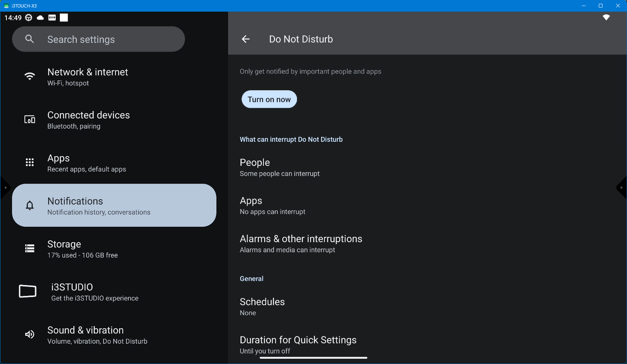This screenshot has height=364, width=627.
Task: Open Apps that can interrupt setting
Action: click(272, 206)
